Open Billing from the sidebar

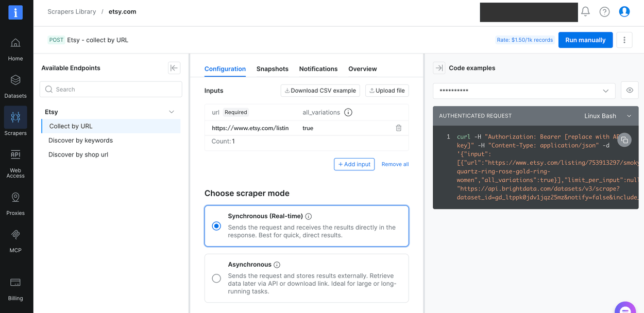pyautogui.click(x=15, y=289)
